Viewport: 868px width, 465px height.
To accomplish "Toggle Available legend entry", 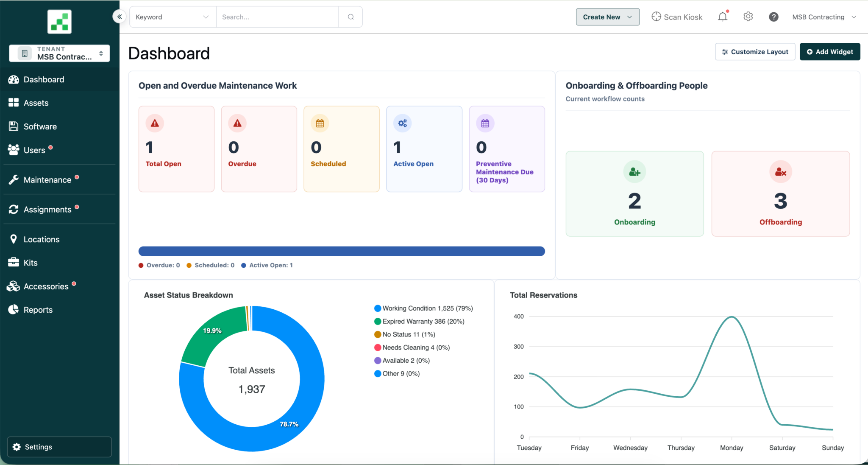I will click(x=402, y=361).
